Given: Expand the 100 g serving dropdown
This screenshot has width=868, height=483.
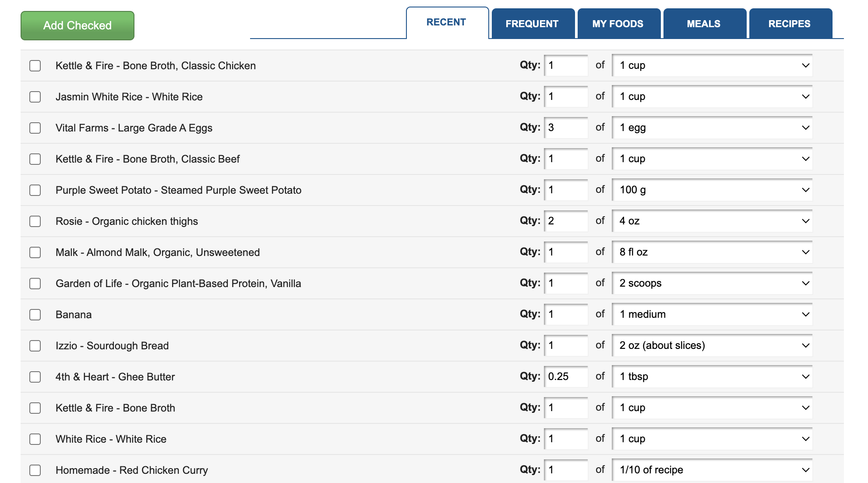Looking at the screenshot, I should (712, 190).
